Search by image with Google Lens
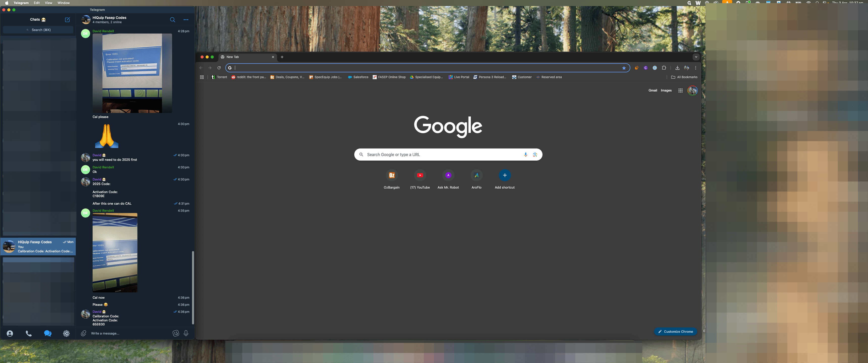868x363 pixels. click(535, 155)
